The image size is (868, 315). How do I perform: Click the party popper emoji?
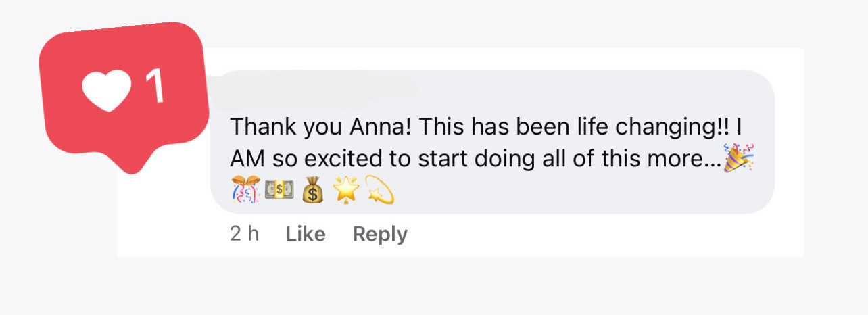point(738,158)
